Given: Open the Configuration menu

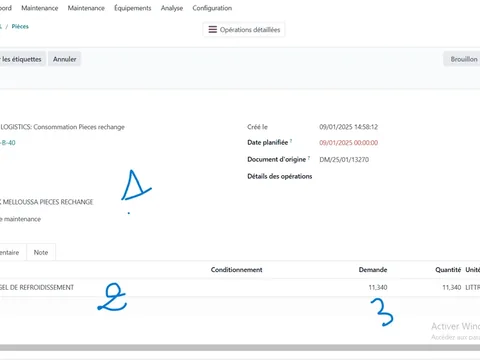Looking at the screenshot, I should click(x=212, y=8).
